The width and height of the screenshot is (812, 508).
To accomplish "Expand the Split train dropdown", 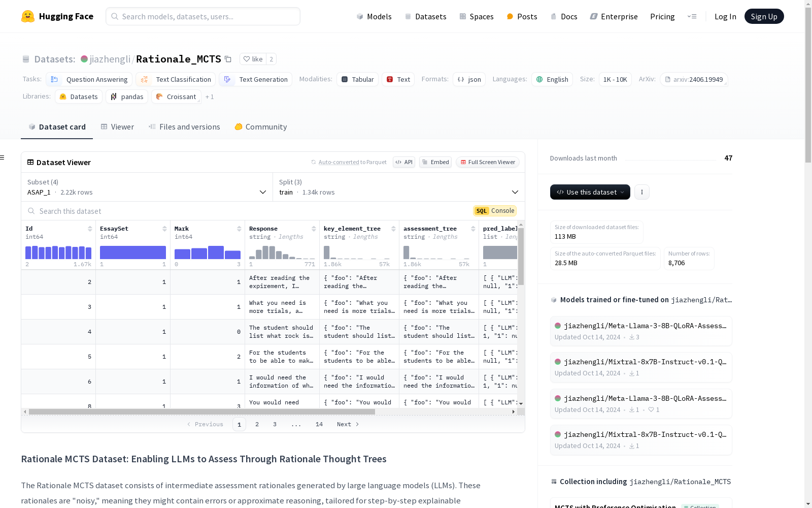I will tap(399, 187).
